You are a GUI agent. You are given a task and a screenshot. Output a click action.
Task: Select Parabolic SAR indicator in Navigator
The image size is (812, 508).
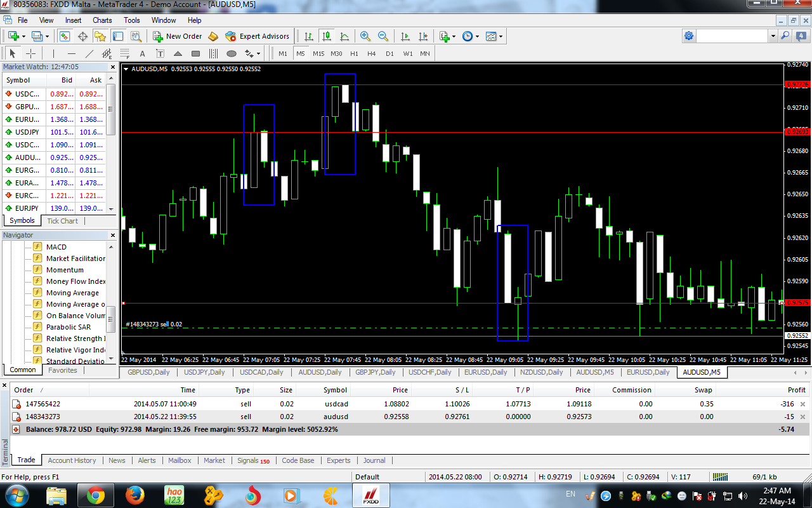[x=69, y=327]
